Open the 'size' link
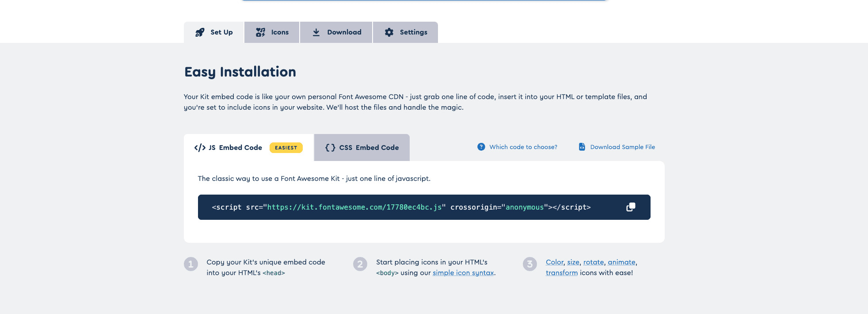Viewport: 868px width, 314px height. coord(573,262)
